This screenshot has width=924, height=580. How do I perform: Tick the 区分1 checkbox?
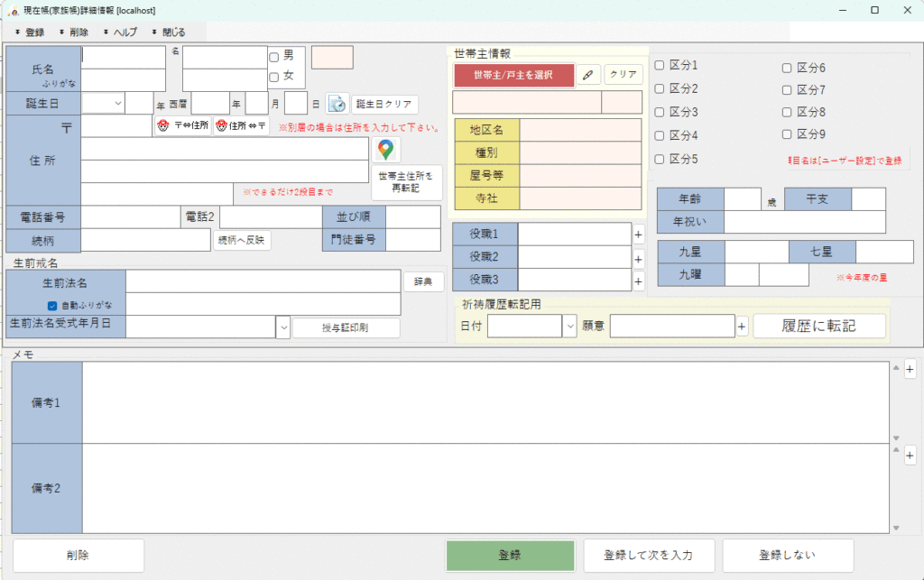660,65
